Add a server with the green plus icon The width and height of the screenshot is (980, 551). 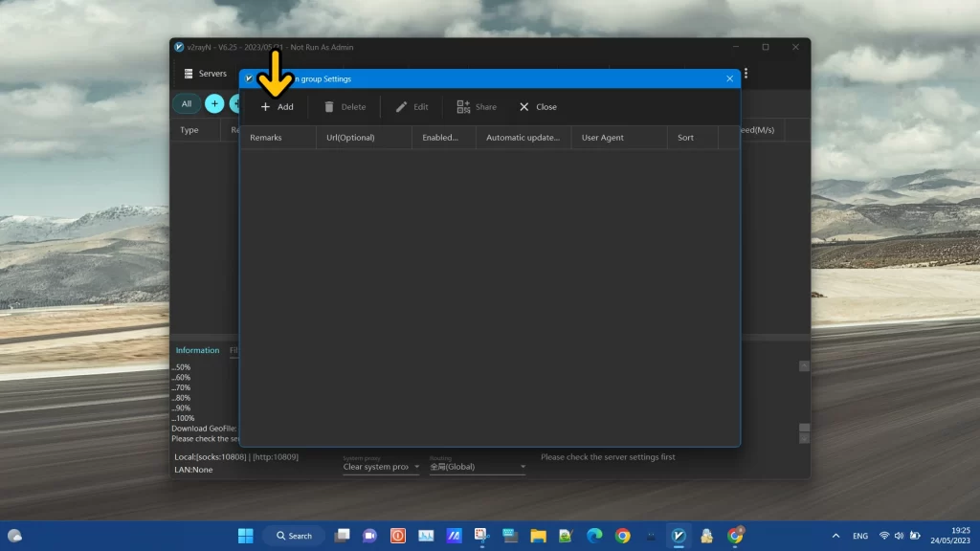point(236,103)
